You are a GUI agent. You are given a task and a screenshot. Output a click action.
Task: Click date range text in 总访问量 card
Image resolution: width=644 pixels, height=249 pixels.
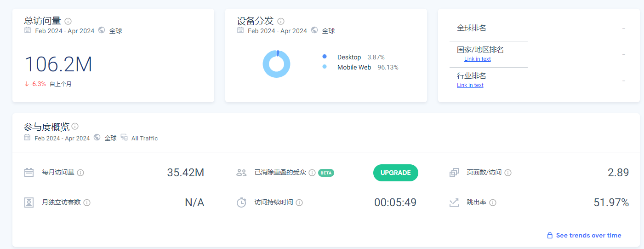[x=65, y=31]
